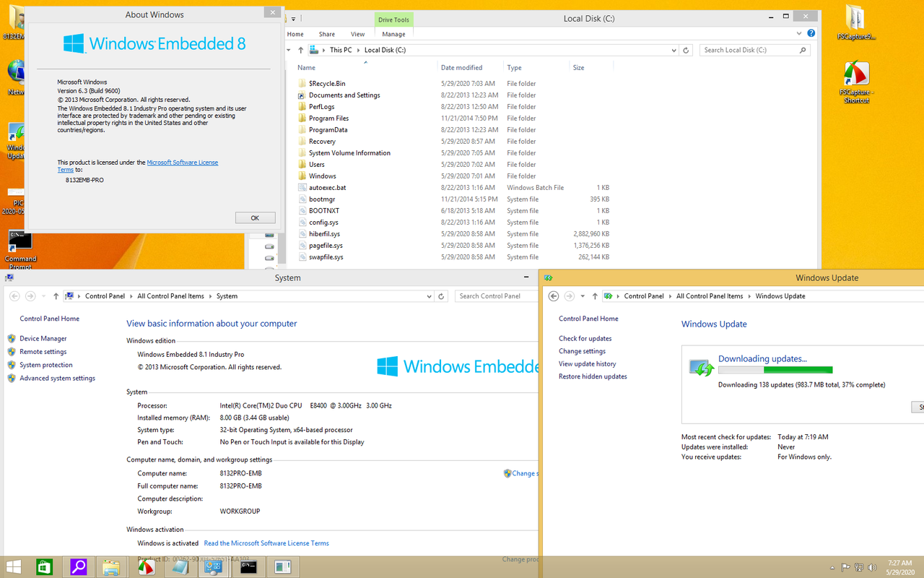Click Control Panel Home in System window
Screen dimensions: 924x578
[50, 319]
